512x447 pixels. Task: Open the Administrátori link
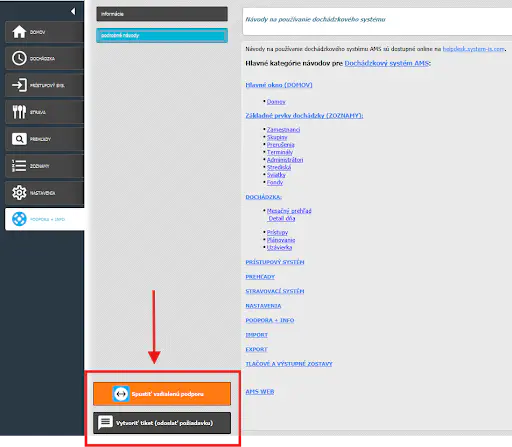pos(285,160)
